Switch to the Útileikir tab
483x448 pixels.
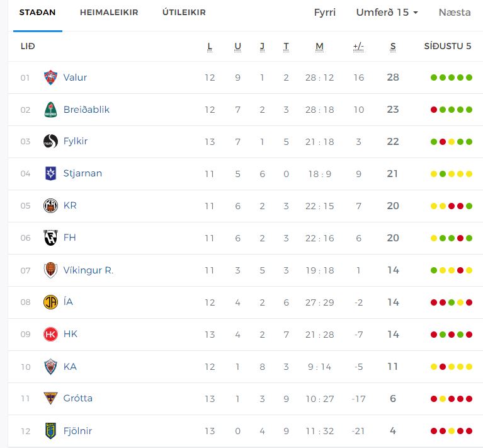click(x=184, y=13)
